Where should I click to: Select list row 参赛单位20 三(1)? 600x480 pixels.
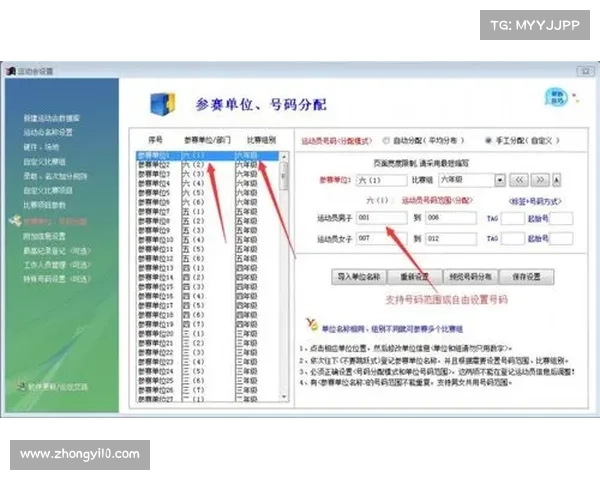click(208, 333)
